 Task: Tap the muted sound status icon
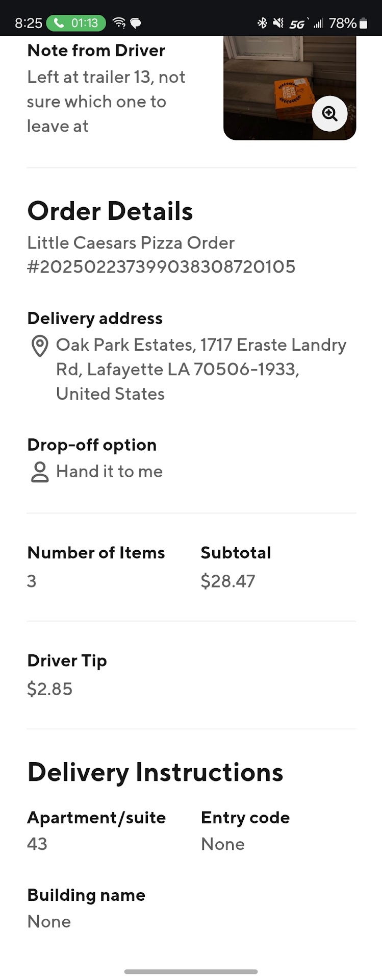tap(278, 23)
